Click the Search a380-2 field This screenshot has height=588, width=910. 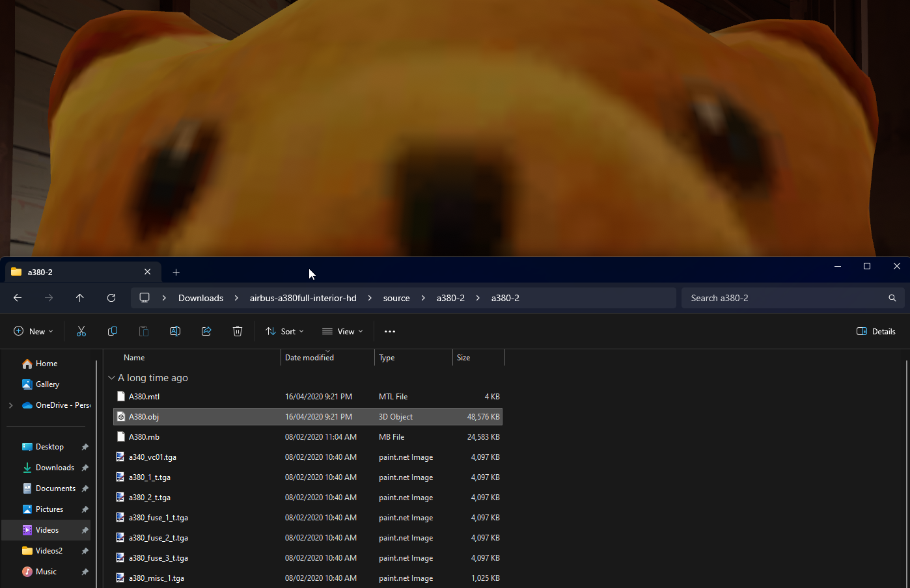[x=784, y=298]
